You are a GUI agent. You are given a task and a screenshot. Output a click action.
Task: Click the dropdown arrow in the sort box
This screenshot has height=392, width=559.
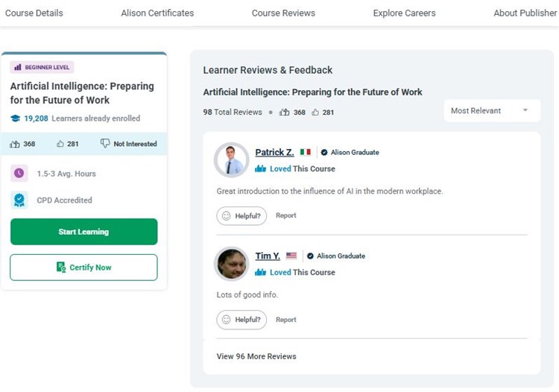point(525,110)
